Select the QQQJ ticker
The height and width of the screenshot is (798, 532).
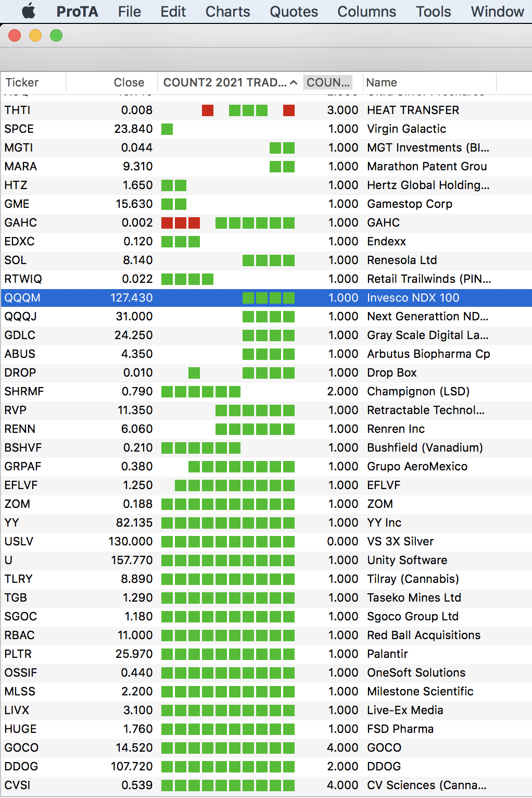point(20,317)
